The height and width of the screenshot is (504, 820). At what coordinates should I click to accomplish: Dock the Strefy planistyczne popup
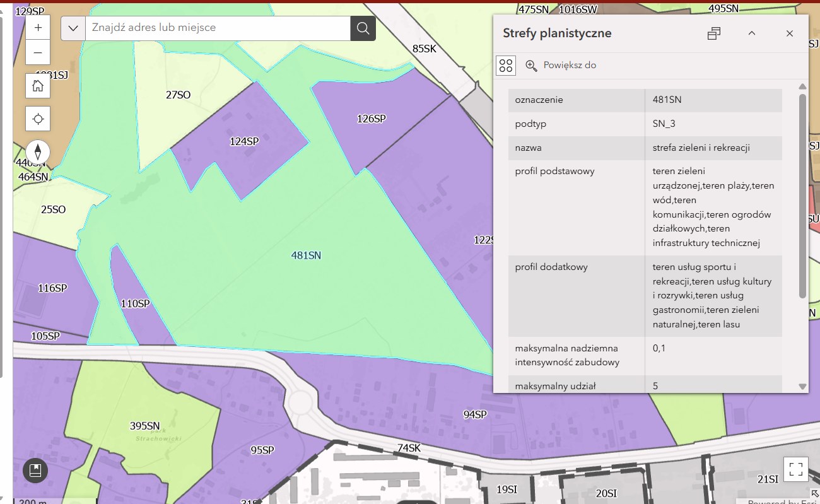(714, 33)
